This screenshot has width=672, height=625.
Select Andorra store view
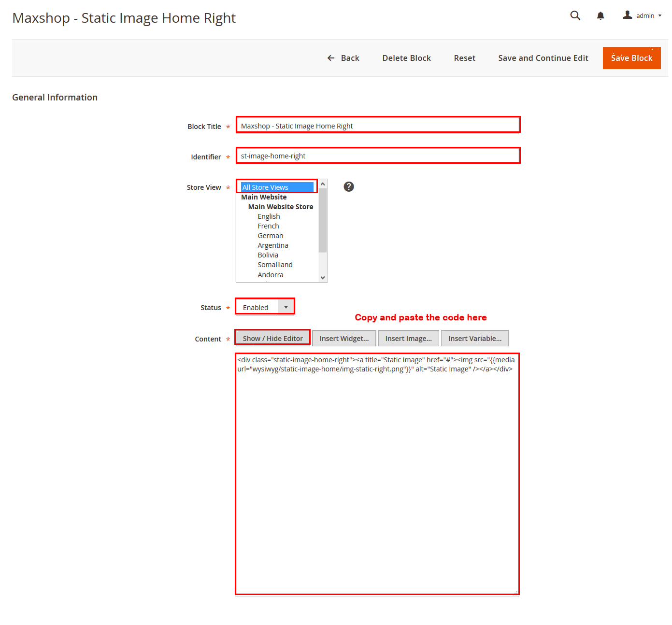click(x=270, y=275)
